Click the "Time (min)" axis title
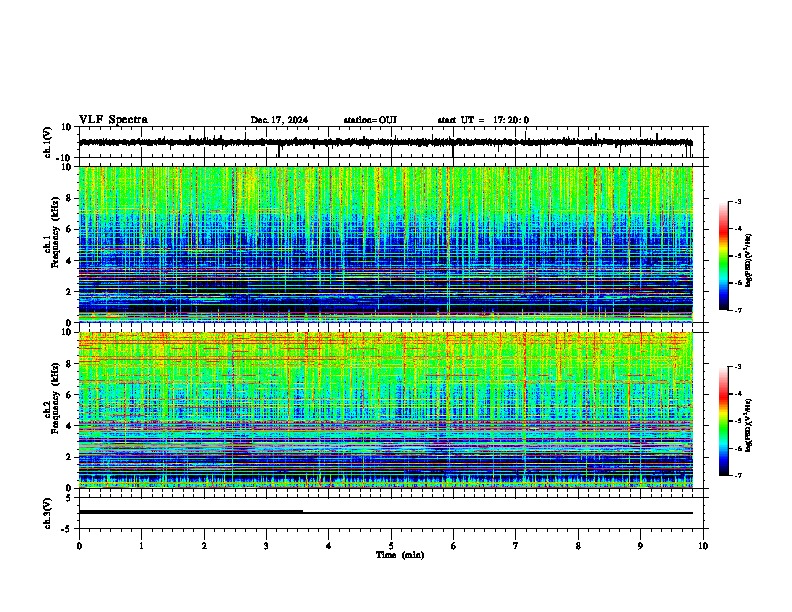 400,555
